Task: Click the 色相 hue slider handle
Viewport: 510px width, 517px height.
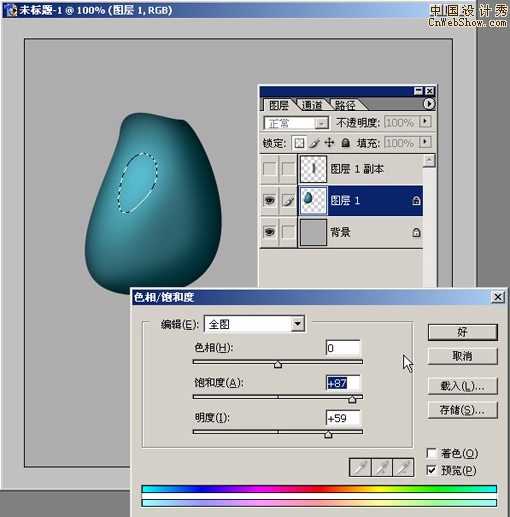Action: tap(278, 364)
